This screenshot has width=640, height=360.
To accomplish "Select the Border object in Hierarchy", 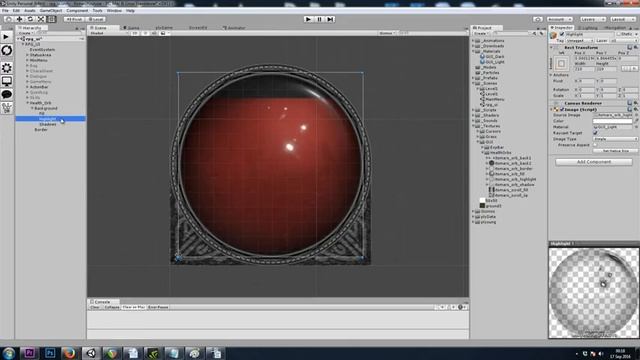I will (x=41, y=129).
